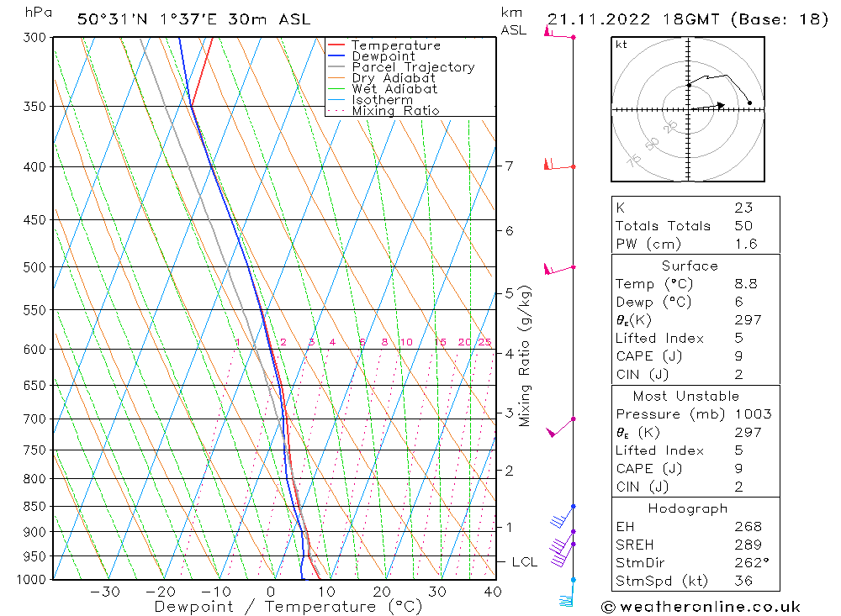The image size is (841, 616).
Task: Click the 'Dewpoint / Temperature (°C)' axis title
Action: tap(288, 607)
